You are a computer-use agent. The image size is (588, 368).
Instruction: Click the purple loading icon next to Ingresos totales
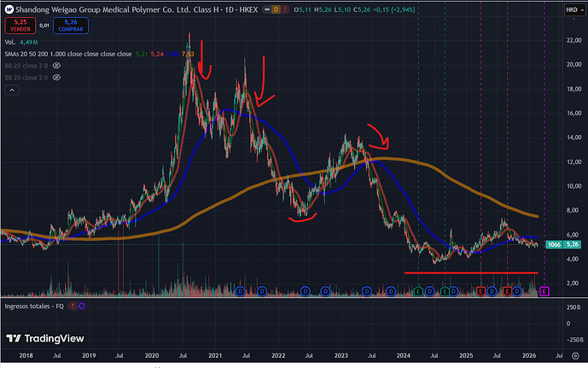81,307
